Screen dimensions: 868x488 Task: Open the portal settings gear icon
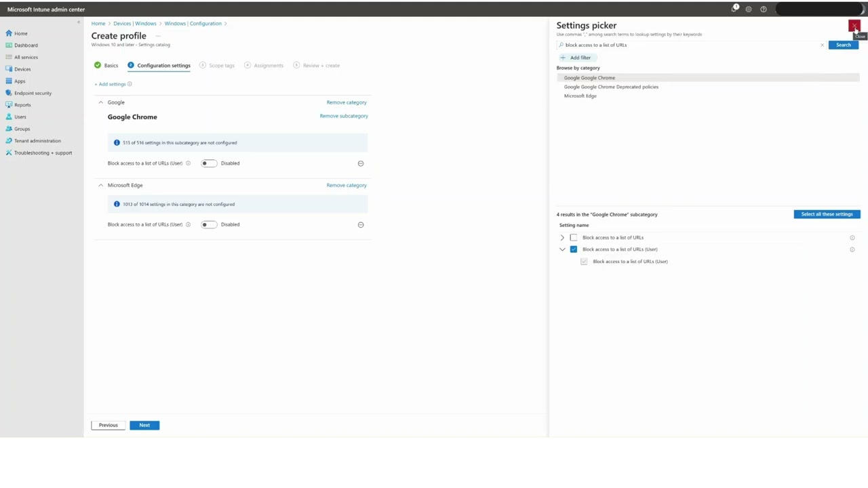[749, 9]
